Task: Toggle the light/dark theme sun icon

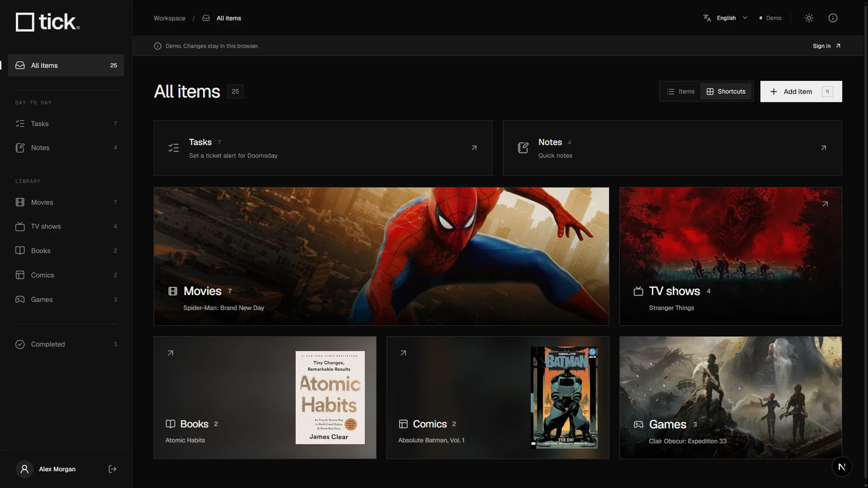Action: click(809, 18)
